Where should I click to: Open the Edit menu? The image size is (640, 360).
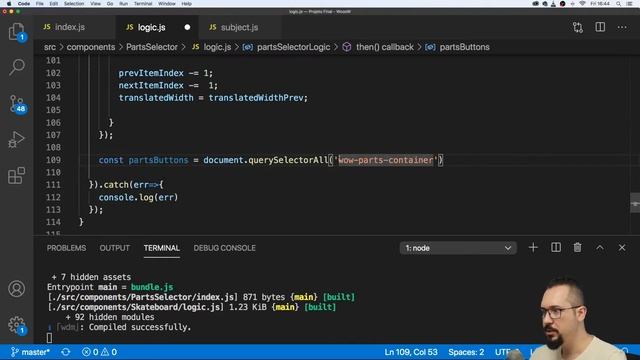[x=53, y=4]
